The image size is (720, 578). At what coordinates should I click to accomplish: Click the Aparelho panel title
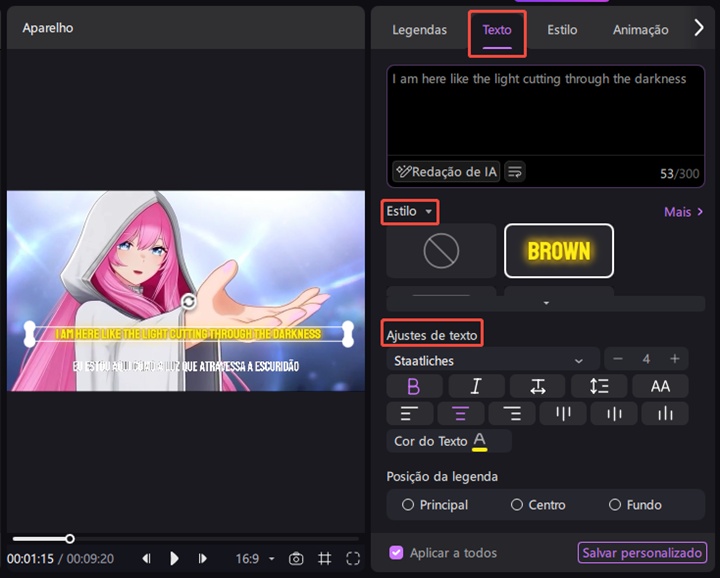pos(48,28)
